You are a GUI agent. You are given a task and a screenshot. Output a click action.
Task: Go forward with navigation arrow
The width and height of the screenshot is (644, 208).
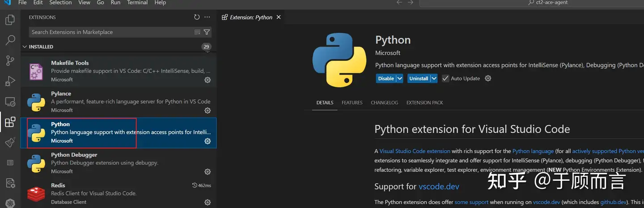click(410, 3)
